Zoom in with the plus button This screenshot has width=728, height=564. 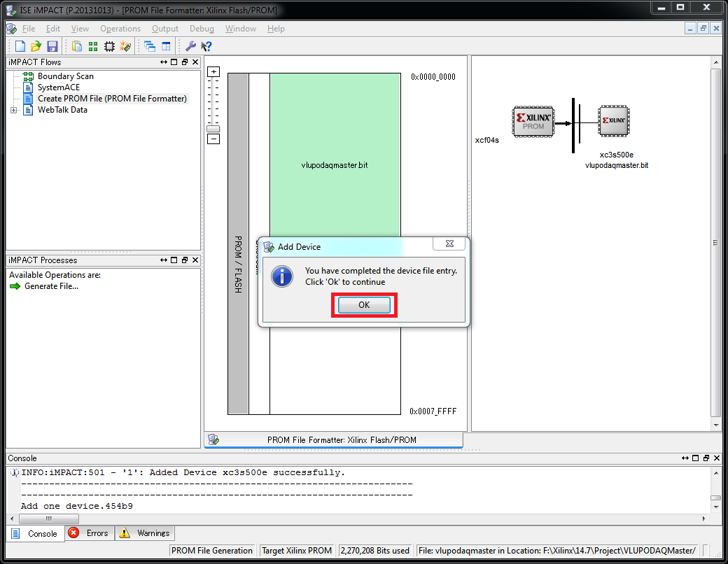(213, 71)
